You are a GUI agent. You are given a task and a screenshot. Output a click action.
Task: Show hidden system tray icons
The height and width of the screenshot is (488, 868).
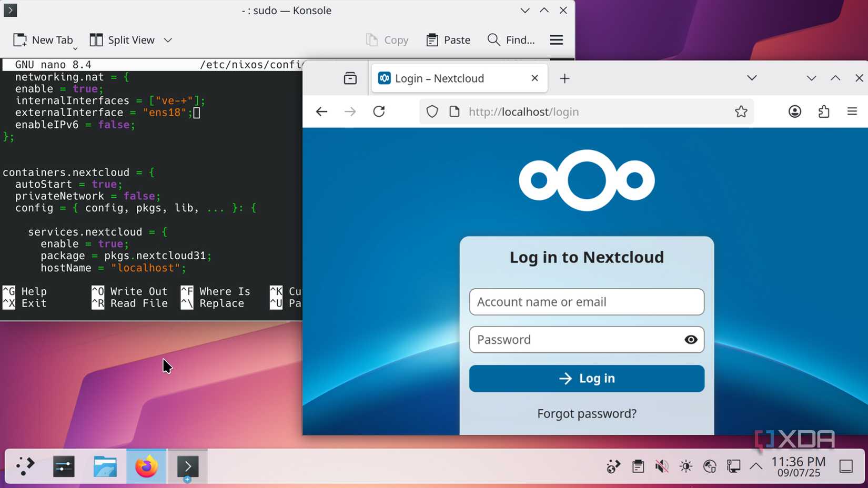point(756,466)
